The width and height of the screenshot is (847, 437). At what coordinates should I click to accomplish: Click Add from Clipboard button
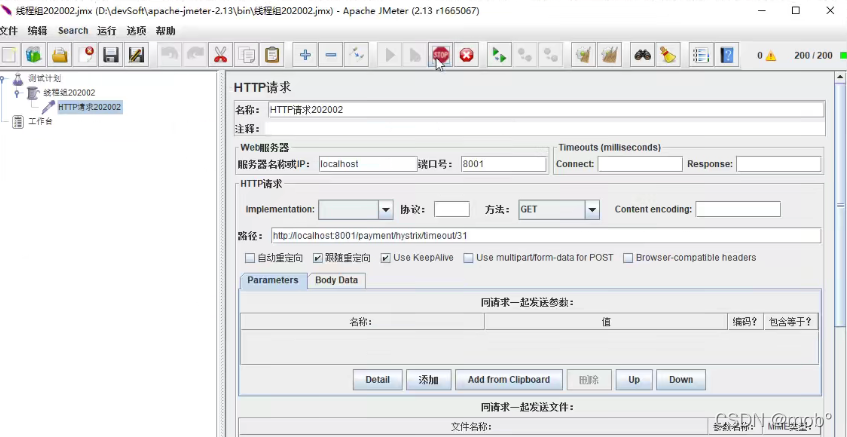click(x=509, y=380)
